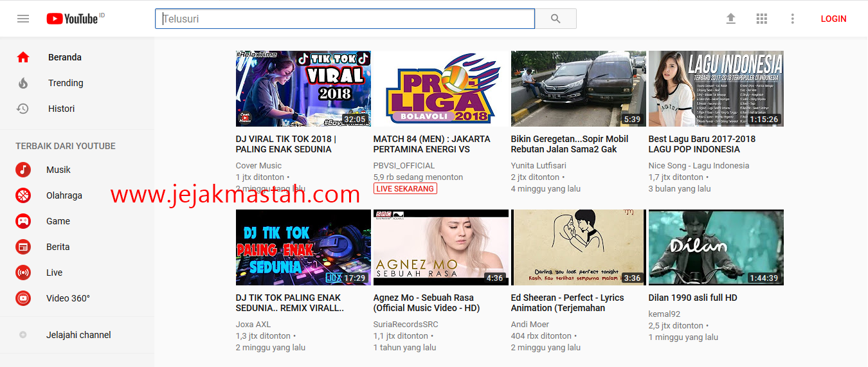Viewport: 868px width, 367px height.
Task: Select Histori in the sidebar
Action: (x=62, y=109)
